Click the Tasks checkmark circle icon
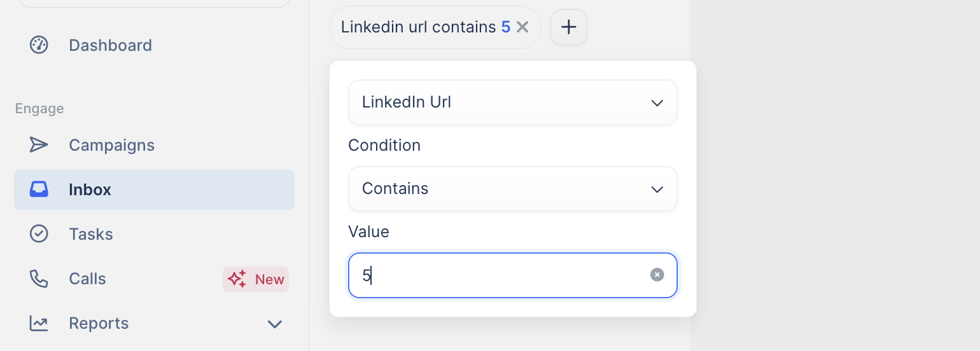 click(x=39, y=234)
